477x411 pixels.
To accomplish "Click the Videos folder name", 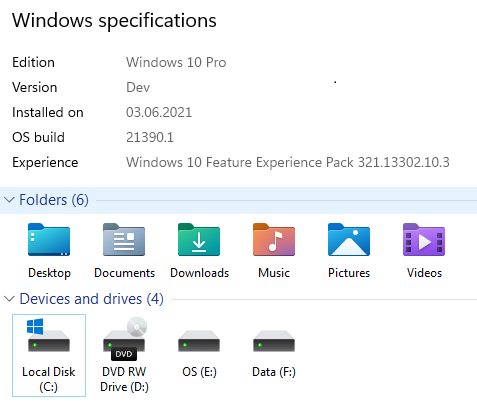I will 424,273.
